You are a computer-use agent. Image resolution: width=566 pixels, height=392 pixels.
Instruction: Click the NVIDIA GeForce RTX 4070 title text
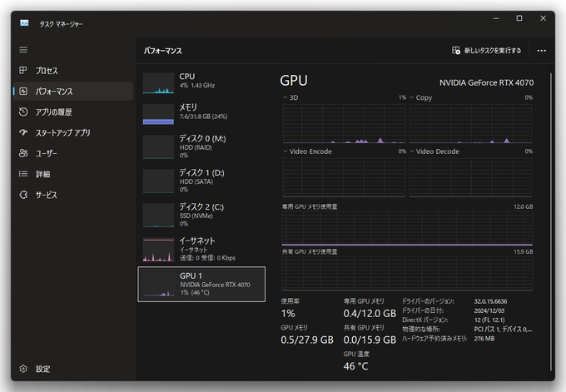pyautogui.click(x=486, y=82)
